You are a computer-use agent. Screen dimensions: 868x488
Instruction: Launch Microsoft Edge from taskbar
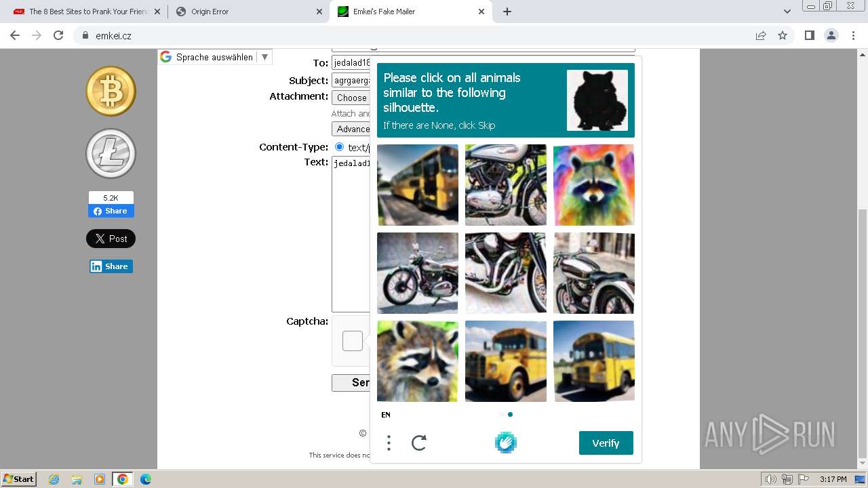(146, 479)
